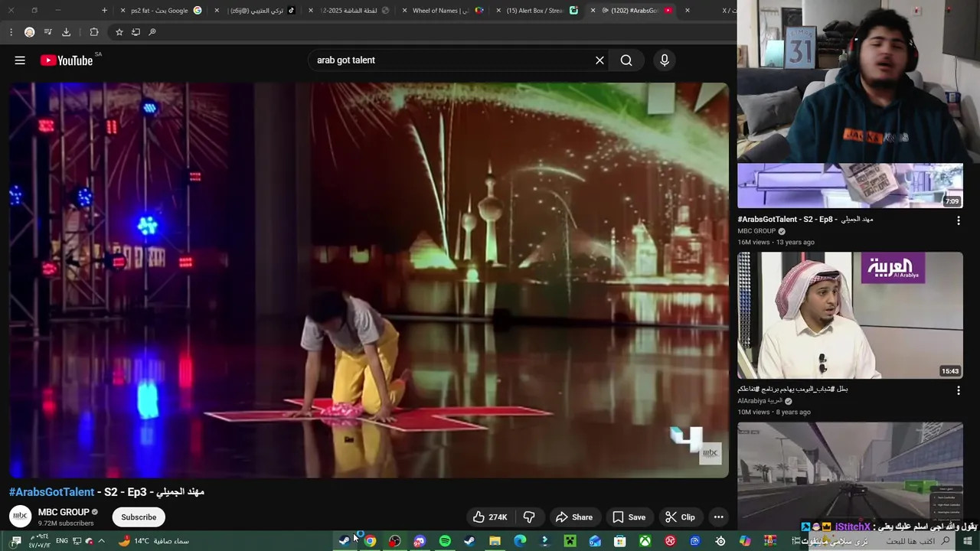980x551 pixels.
Task: Subscribe to MBC GROUP
Action: click(x=139, y=517)
